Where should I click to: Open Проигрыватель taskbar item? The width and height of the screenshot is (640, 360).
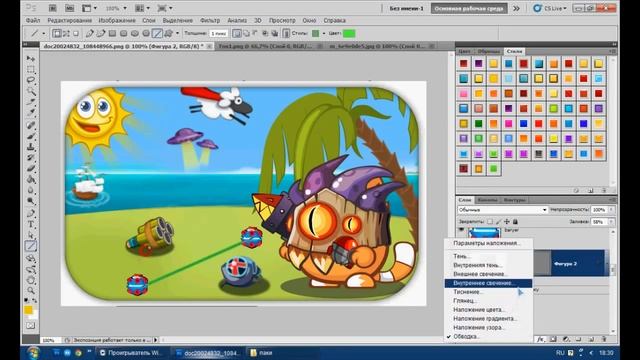coord(131,353)
